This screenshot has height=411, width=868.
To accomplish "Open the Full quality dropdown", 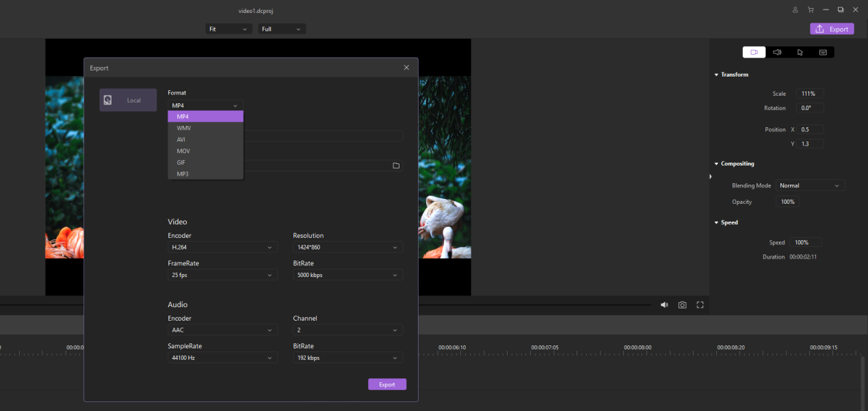I will point(282,29).
